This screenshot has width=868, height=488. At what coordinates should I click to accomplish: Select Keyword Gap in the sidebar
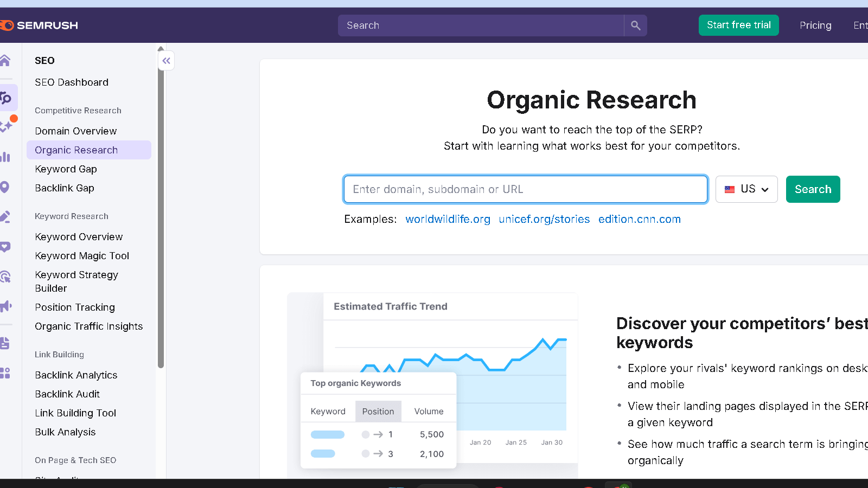(x=66, y=169)
